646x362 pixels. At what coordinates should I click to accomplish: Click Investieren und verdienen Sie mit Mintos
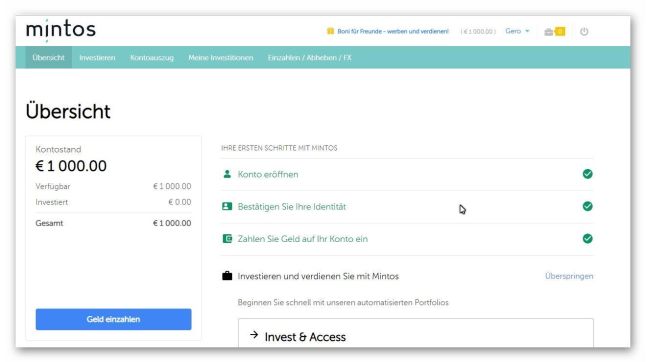pyautogui.click(x=318, y=276)
